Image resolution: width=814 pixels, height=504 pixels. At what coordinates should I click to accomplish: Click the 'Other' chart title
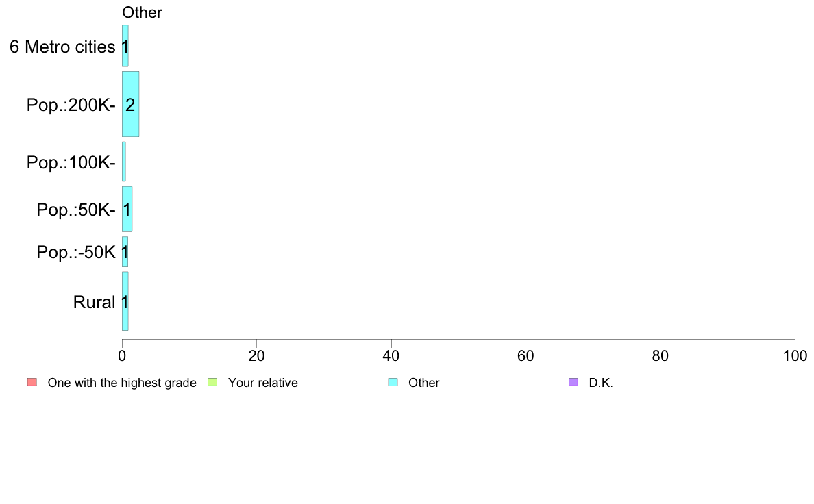(143, 12)
